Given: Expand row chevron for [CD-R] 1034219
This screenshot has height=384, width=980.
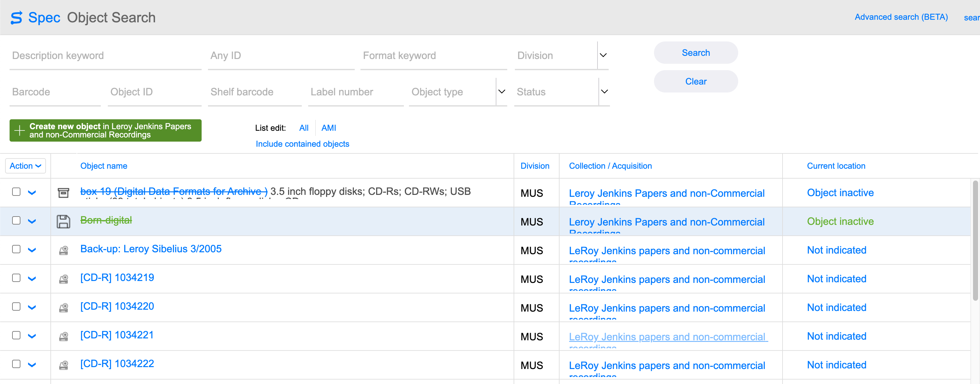Looking at the screenshot, I should (x=32, y=279).
